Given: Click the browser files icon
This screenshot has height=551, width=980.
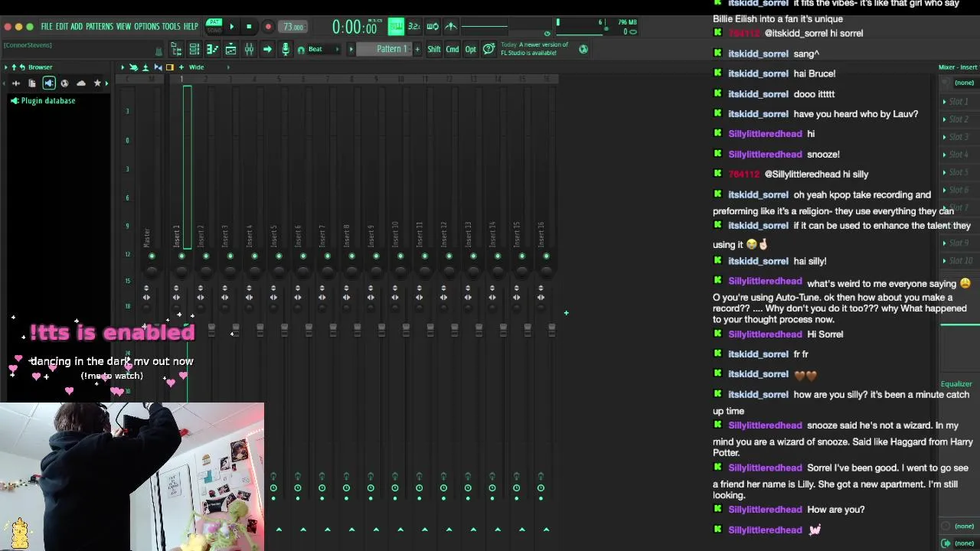Looking at the screenshot, I should tap(32, 83).
